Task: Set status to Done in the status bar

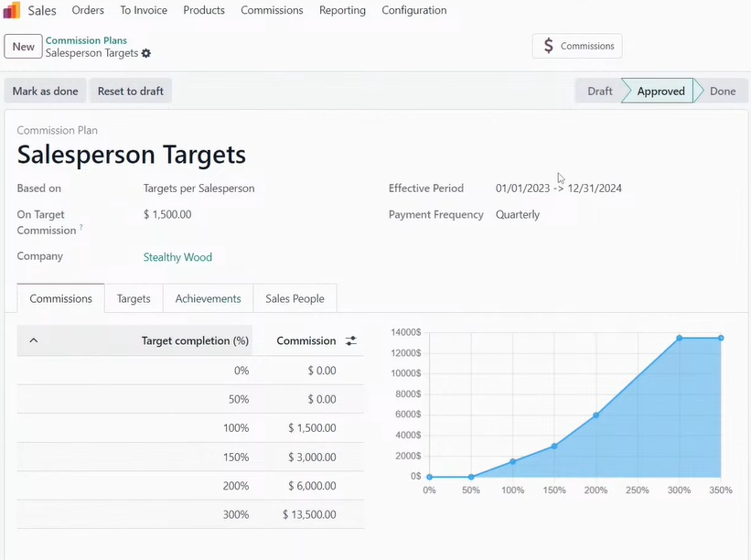Action: [x=722, y=92]
